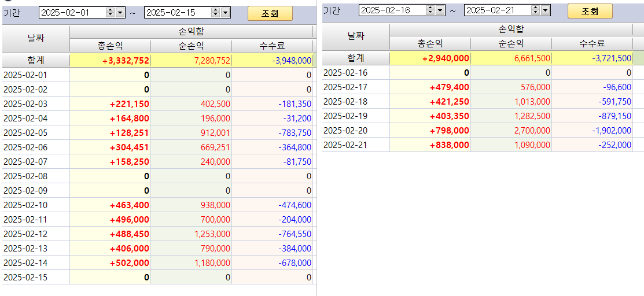Viewport: 644px width, 296px height.
Task: Click the +502,000 cell for 2025-02-14
Action: [110, 262]
